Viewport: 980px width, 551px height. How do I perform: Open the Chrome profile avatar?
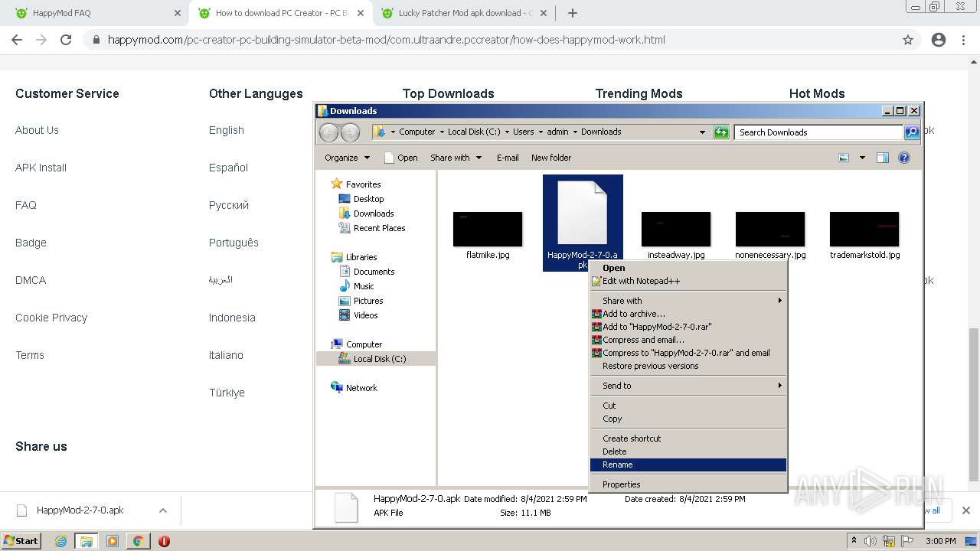coord(939,40)
